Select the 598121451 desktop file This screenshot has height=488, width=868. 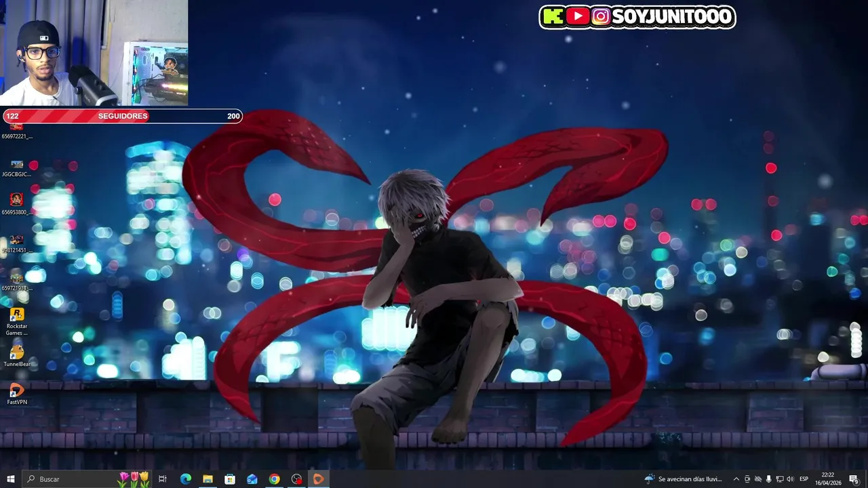coord(17,244)
